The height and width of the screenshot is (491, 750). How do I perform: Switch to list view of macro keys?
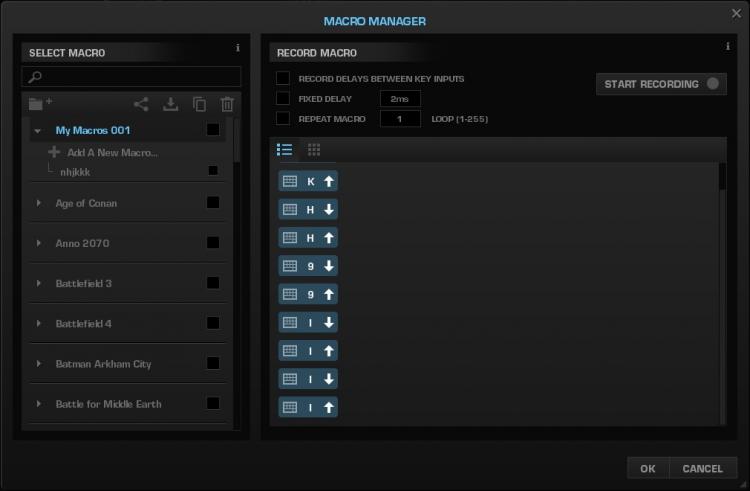click(x=285, y=150)
